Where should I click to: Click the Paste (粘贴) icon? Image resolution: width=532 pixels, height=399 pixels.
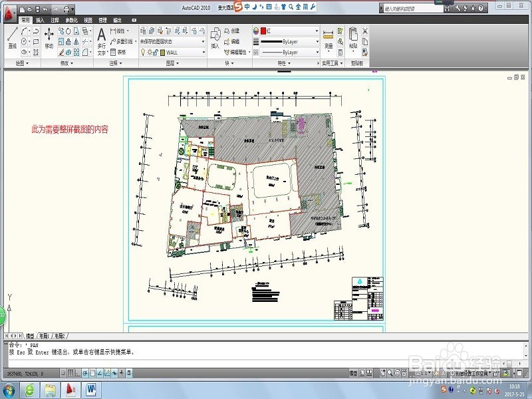pyautogui.click(x=353, y=38)
